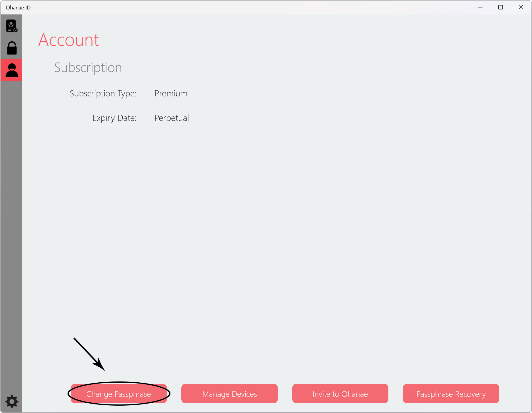Viewport: 532px width, 413px height.
Task: Click the Ohanae ID window title
Action: pyautogui.click(x=18, y=8)
